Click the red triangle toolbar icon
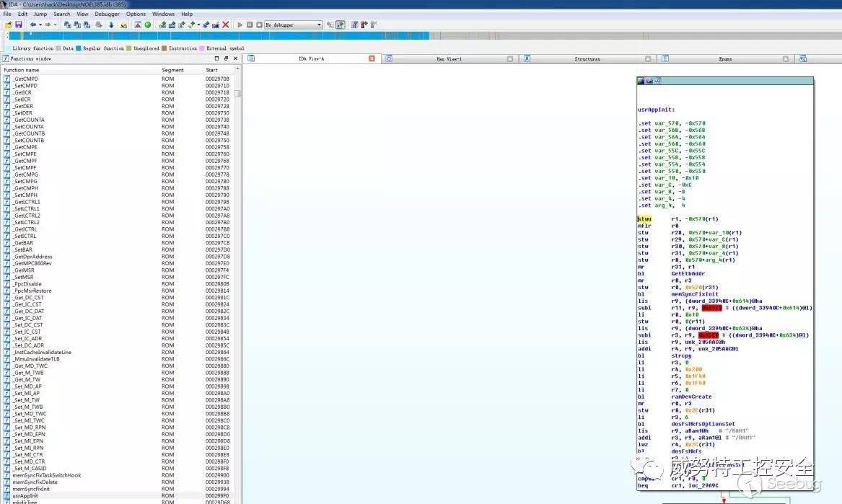The image size is (842, 504). tap(138, 25)
